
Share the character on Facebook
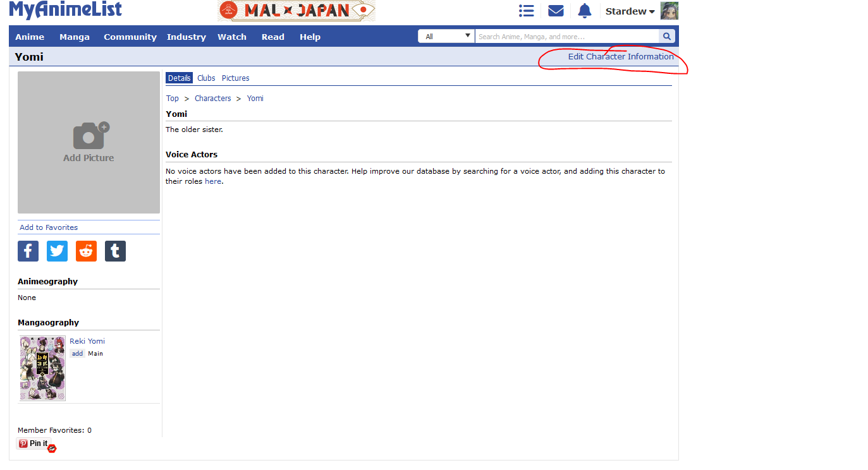[28, 251]
